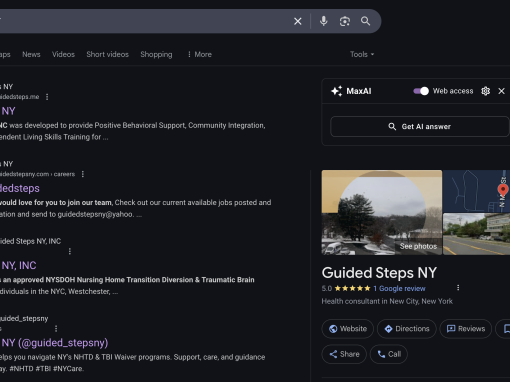Expand the More search filters menu
The image size is (510, 382).
199,54
